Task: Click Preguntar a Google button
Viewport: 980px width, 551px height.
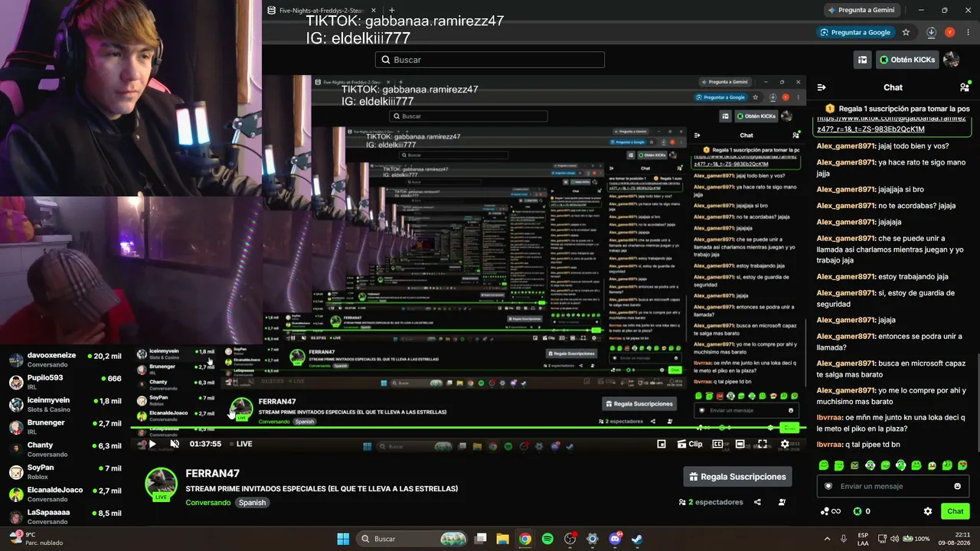Action: (855, 32)
